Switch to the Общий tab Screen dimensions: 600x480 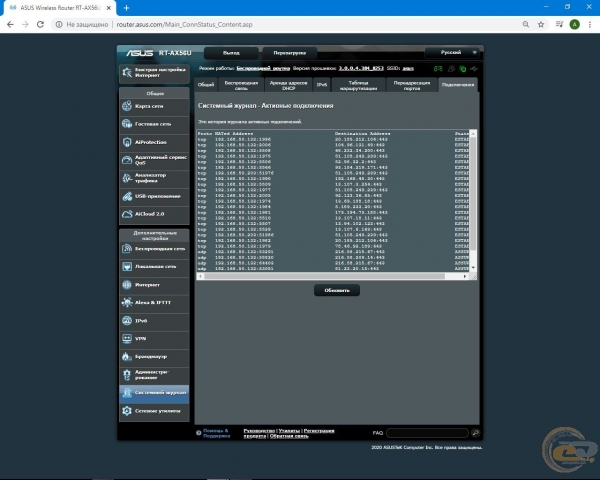tap(206, 85)
